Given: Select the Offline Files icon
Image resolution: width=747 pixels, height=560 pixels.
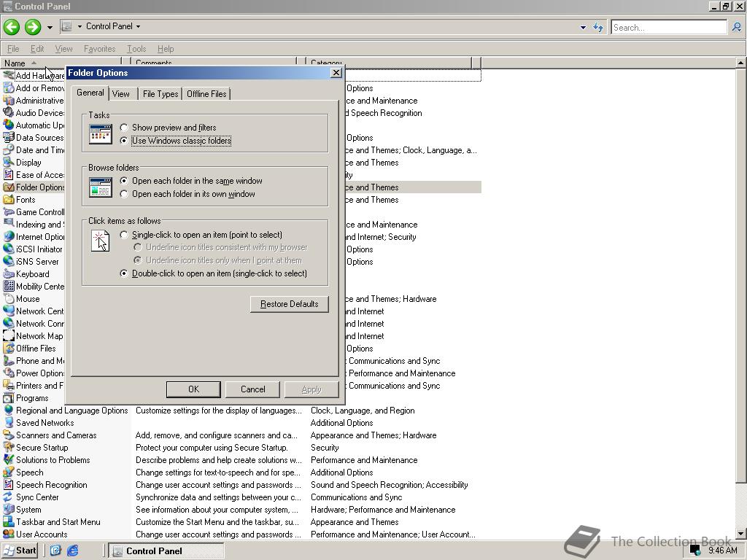Looking at the screenshot, I should pyautogui.click(x=9, y=348).
